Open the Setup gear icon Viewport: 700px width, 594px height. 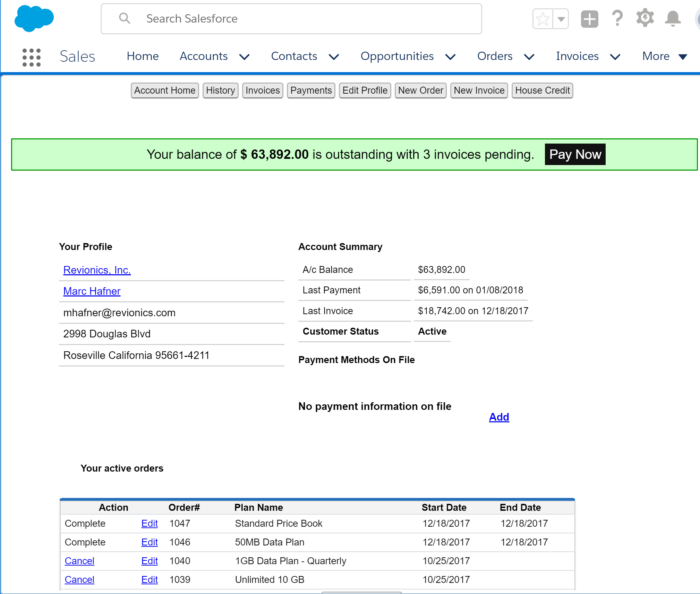(x=645, y=18)
